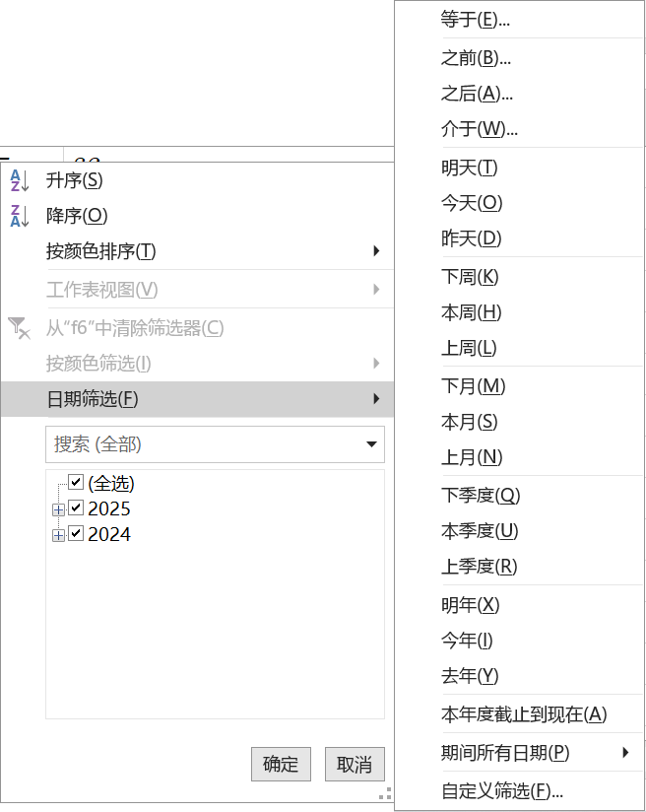
Task: Expand the 2024 tree node
Action: pos(58,535)
